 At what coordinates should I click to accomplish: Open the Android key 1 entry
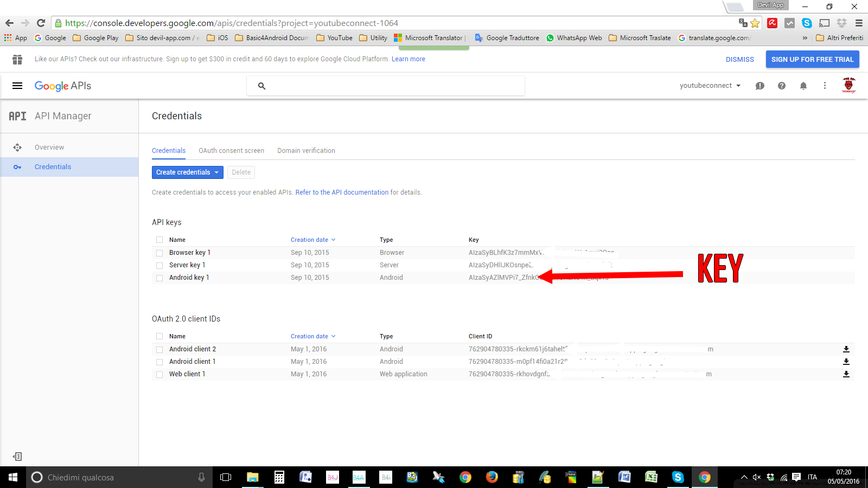[x=189, y=278]
